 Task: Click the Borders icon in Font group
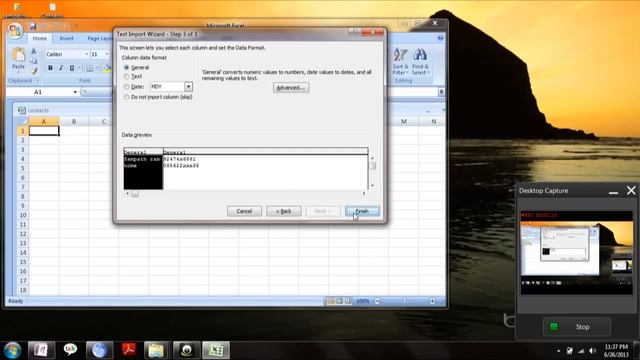point(89,68)
